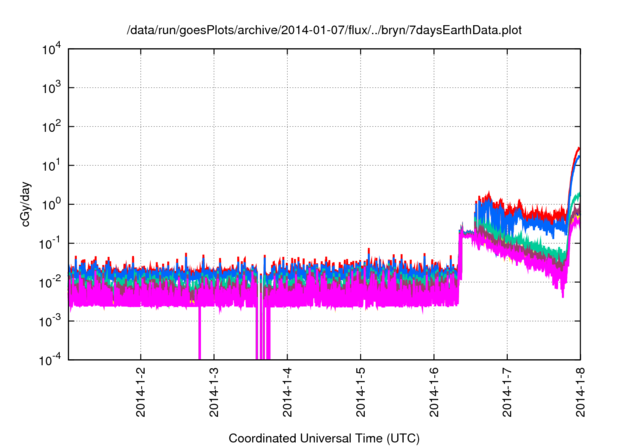This screenshot has height=448, width=640.
Task: Click the sharp flux step-up after 2014-1-6
Action: point(460,267)
